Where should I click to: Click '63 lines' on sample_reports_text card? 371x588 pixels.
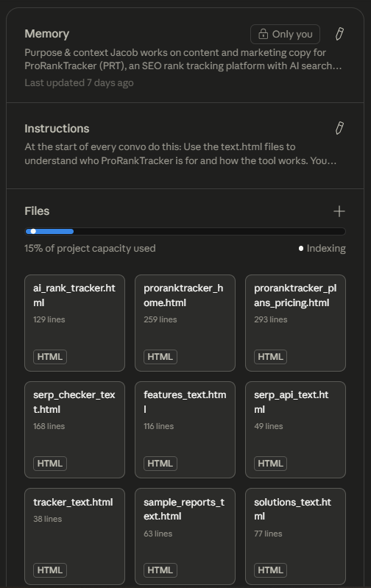pos(158,534)
